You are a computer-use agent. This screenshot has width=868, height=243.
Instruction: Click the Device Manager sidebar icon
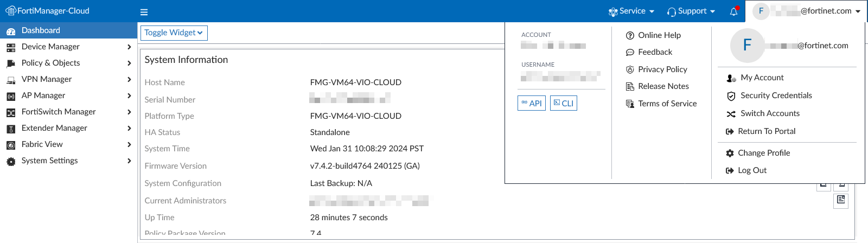[x=11, y=47]
